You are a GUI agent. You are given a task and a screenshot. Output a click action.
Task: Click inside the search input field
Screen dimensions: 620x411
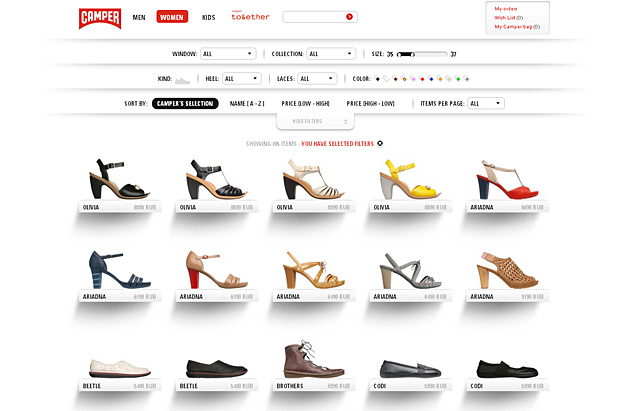(313, 17)
